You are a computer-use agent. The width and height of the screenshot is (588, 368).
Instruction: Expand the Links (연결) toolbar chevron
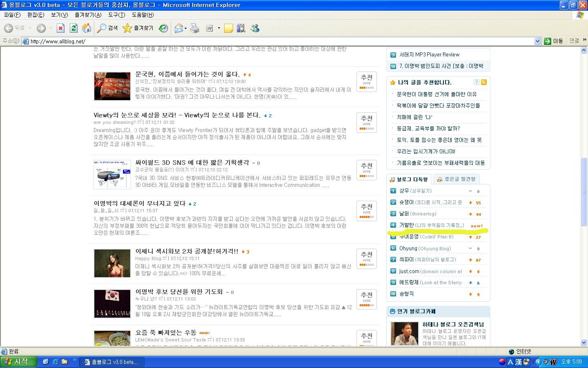tap(584, 40)
